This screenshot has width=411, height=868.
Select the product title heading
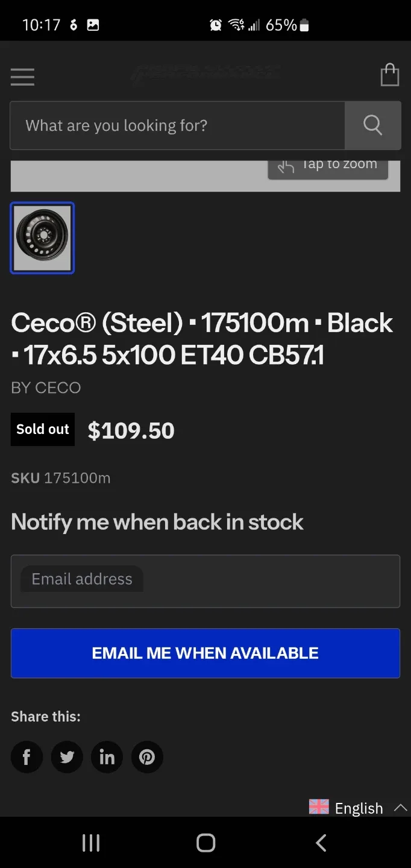coord(202,339)
